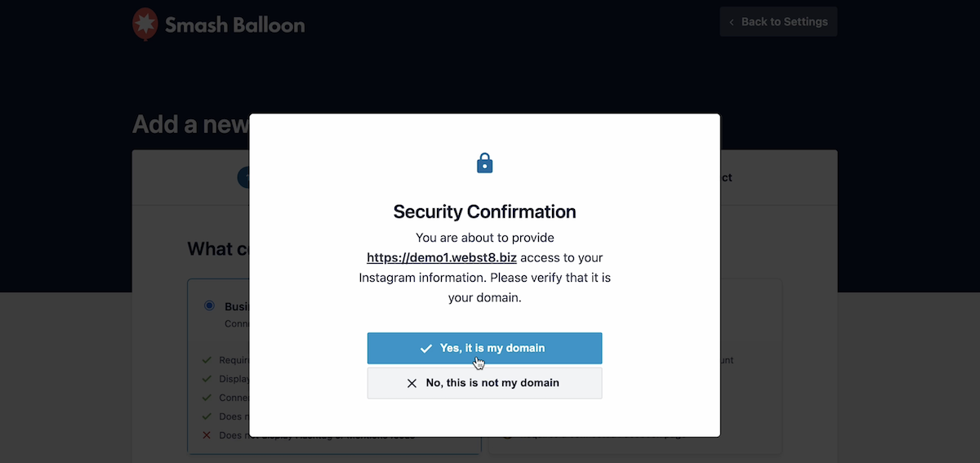Click the second green checkmark in feature list
This screenshot has width=980, height=463.
207,379
